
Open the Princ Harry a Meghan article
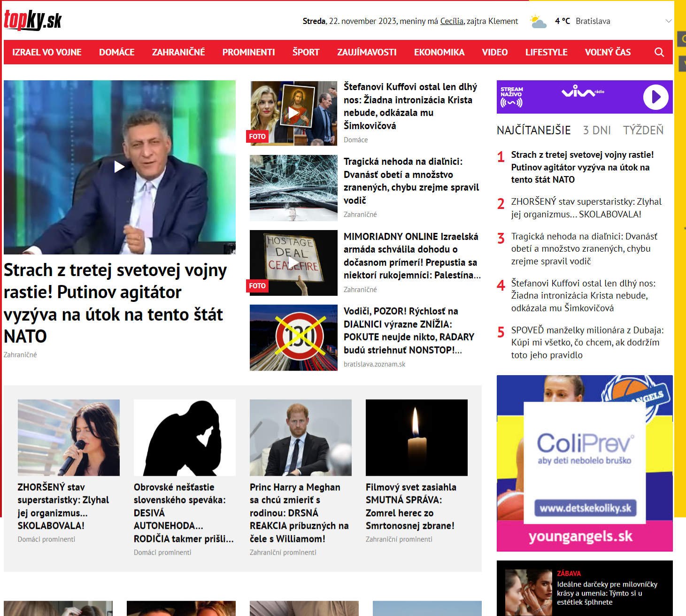point(299,513)
